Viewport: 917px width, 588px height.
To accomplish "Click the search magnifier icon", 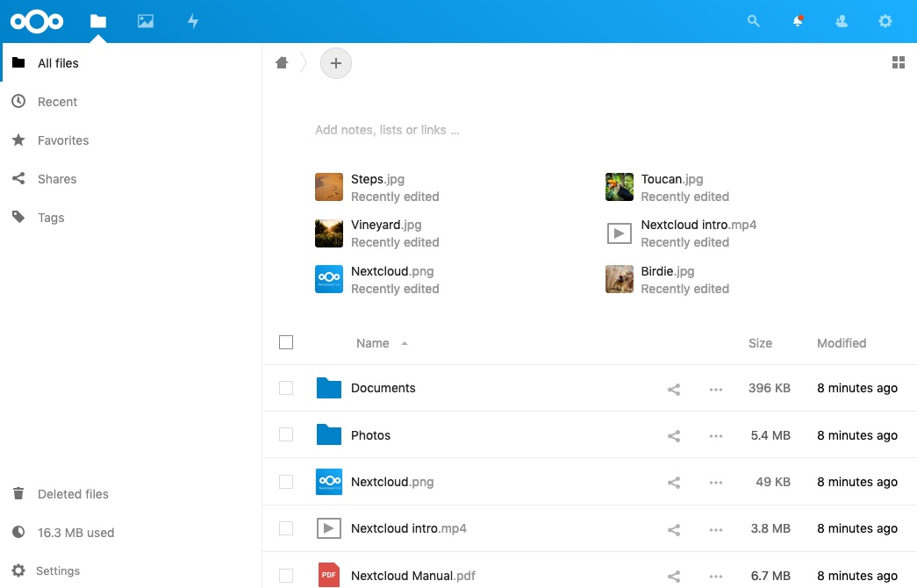I will [753, 21].
